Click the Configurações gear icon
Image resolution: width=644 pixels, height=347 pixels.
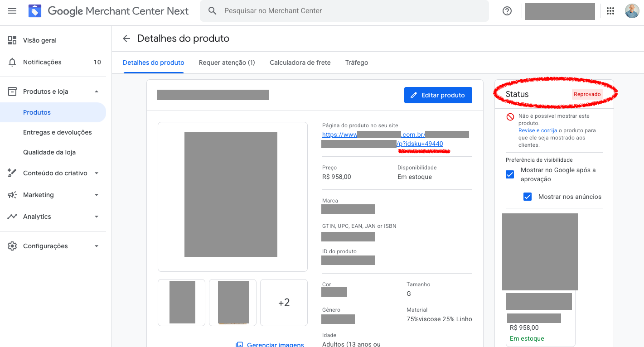pyautogui.click(x=12, y=246)
